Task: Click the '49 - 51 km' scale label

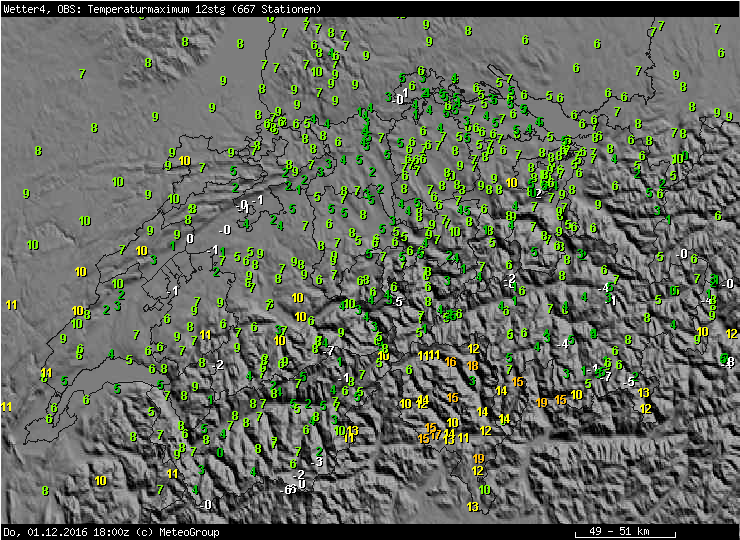Action: pos(619,532)
